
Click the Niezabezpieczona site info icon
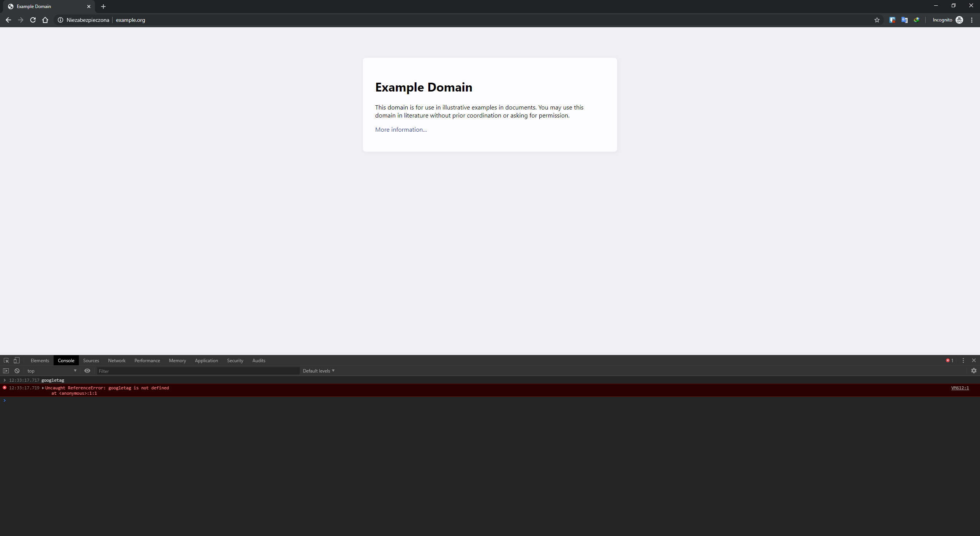[60, 20]
